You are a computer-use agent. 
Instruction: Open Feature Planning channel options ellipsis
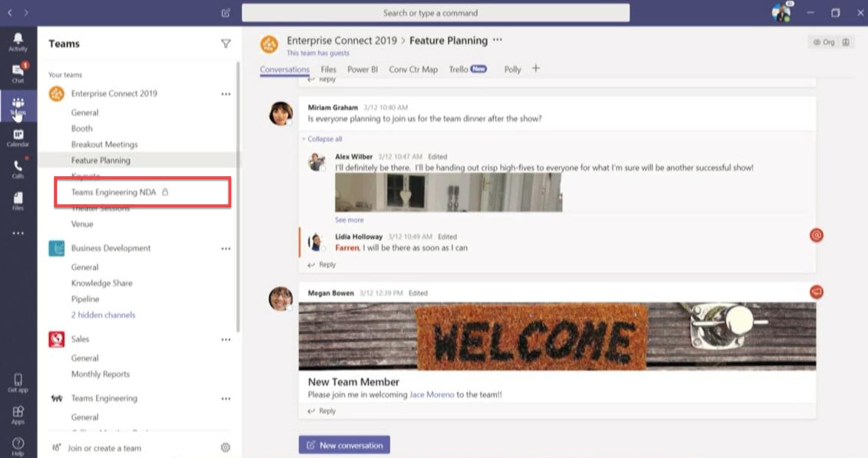497,40
